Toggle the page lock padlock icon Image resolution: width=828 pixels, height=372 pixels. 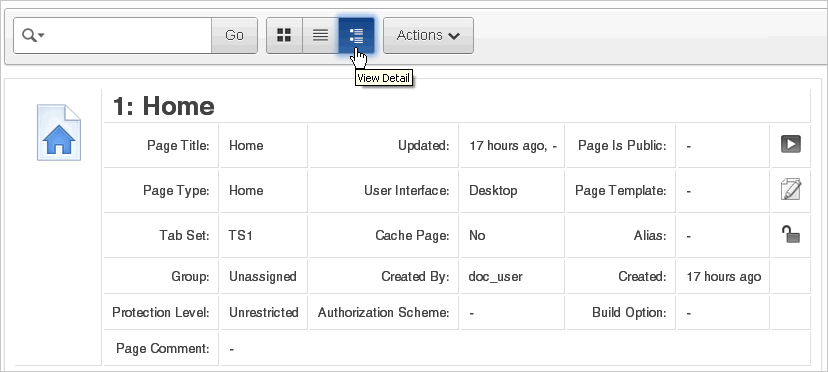(791, 234)
